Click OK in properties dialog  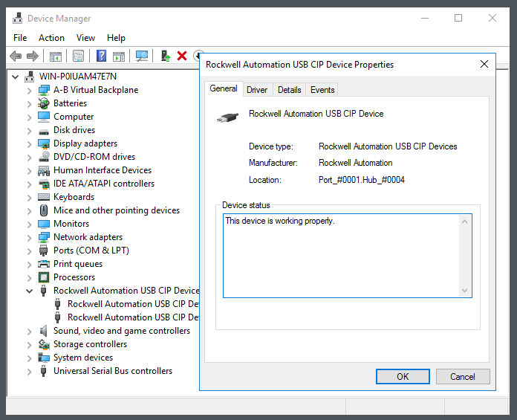tap(403, 376)
